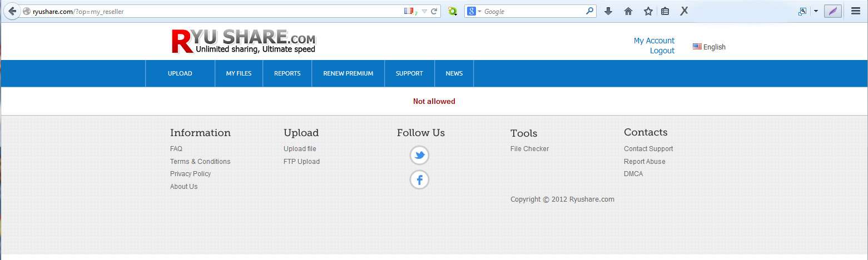Open the File Checker tool link
The image size is (868, 260).
click(x=530, y=149)
